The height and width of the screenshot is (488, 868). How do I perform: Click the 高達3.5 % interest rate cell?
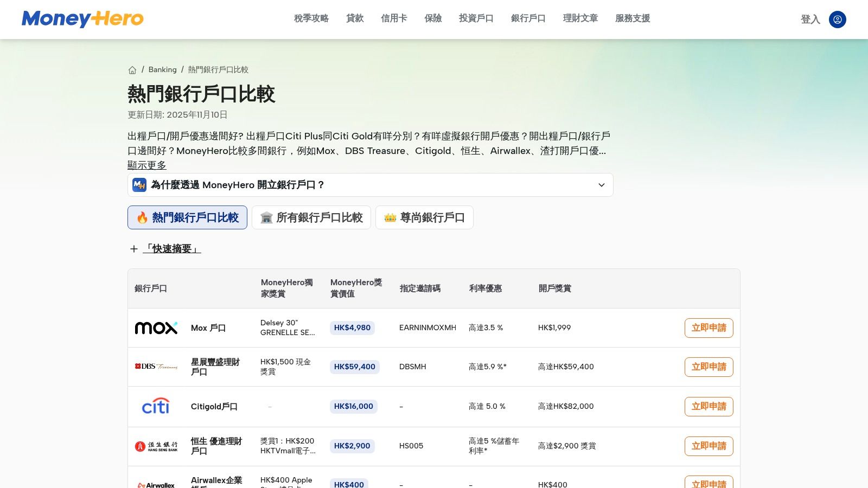(486, 328)
